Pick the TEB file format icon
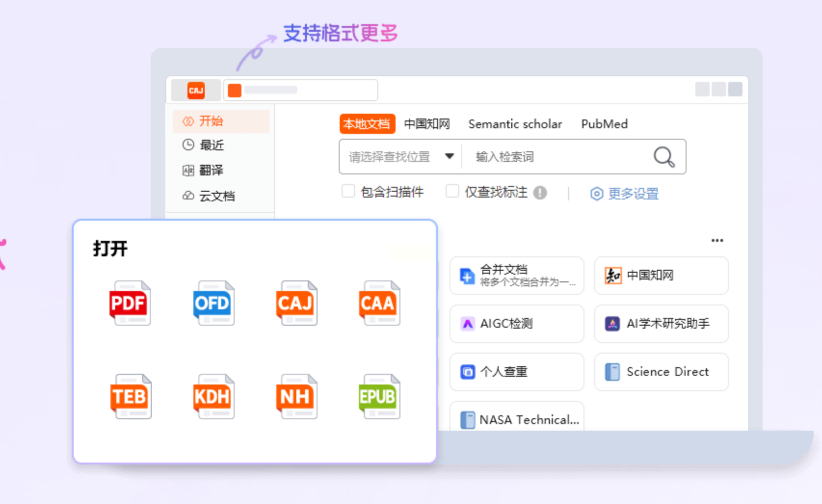Image resolution: width=822 pixels, height=504 pixels. coord(130,397)
